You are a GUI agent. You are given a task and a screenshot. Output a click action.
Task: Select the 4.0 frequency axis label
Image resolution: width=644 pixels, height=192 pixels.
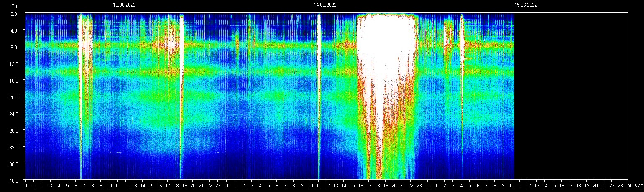coord(13,30)
